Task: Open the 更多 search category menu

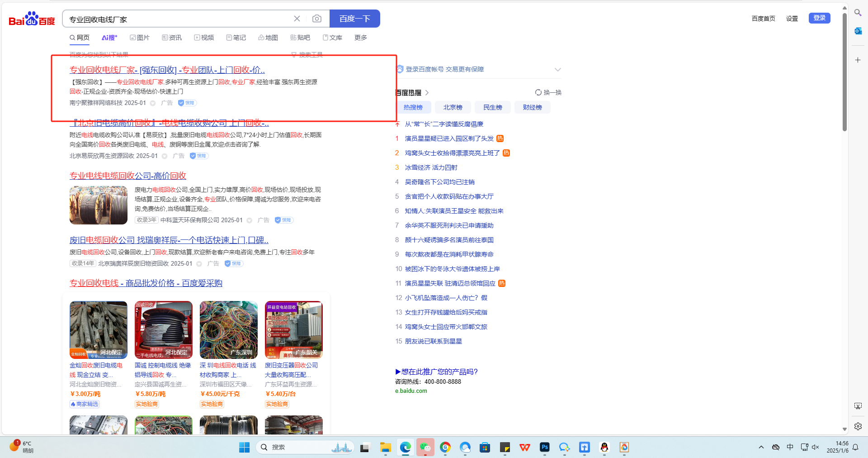Action: pyautogui.click(x=360, y=38)
